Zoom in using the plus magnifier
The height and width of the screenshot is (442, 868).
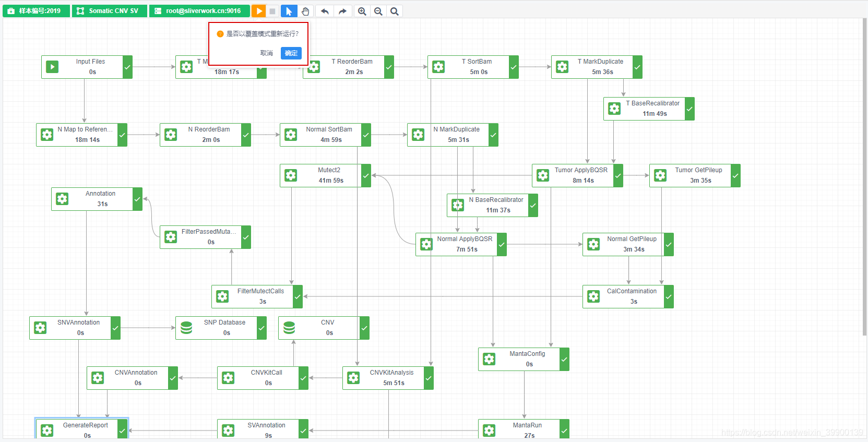362,11
